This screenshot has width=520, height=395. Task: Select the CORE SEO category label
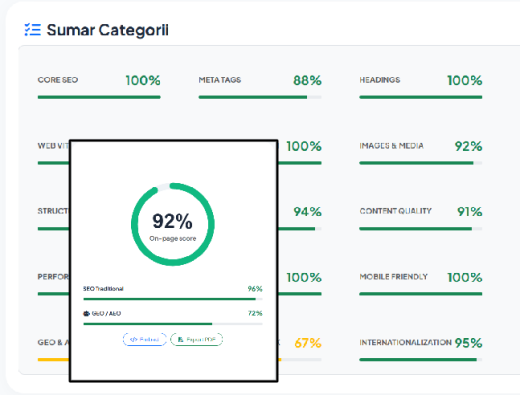click(58, 80)
